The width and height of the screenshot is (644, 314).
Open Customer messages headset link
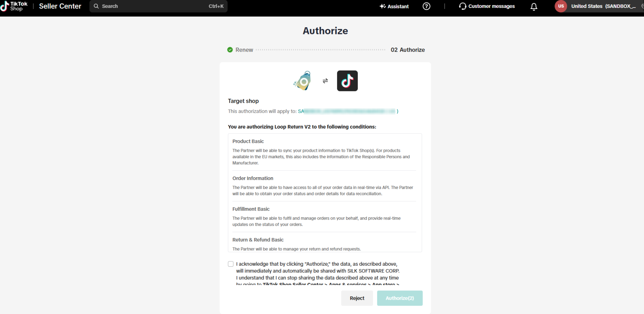(x=487, y=6)
